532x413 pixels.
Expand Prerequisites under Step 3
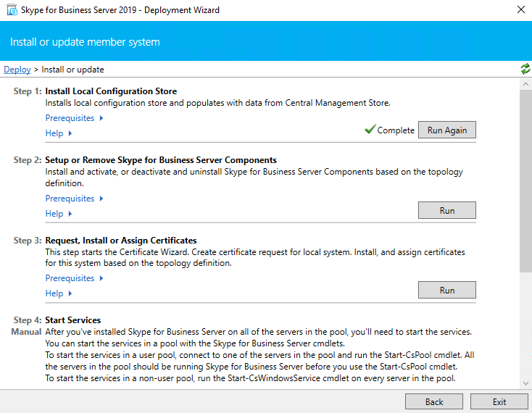click(x=74, y=278)
